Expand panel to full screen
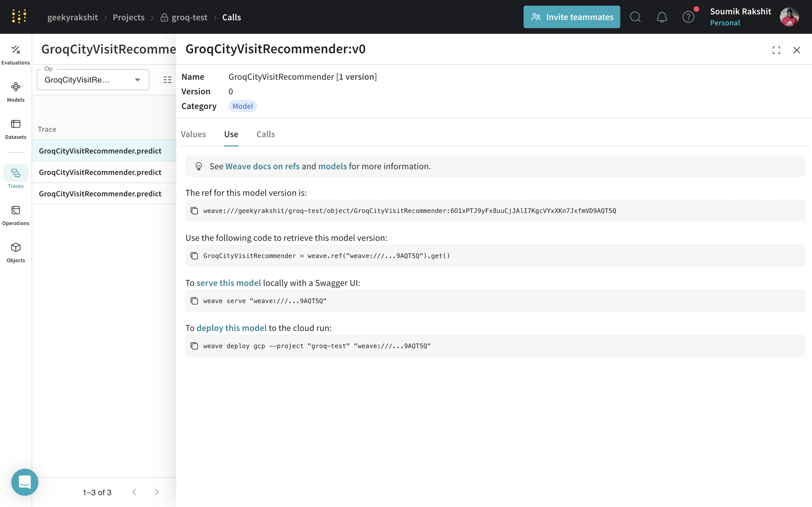Image resolution: width=812 pixels, height=507 pixels. pos(776,50)
